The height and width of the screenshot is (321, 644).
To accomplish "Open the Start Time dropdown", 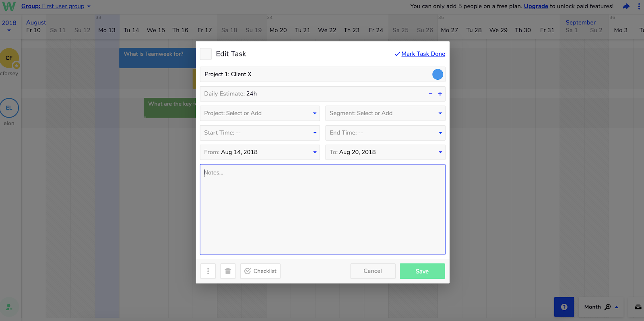I will tap(260, 133).
